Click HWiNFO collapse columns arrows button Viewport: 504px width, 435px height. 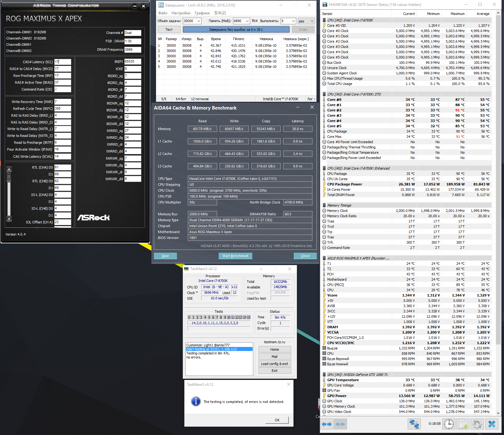tap(340, 424)
